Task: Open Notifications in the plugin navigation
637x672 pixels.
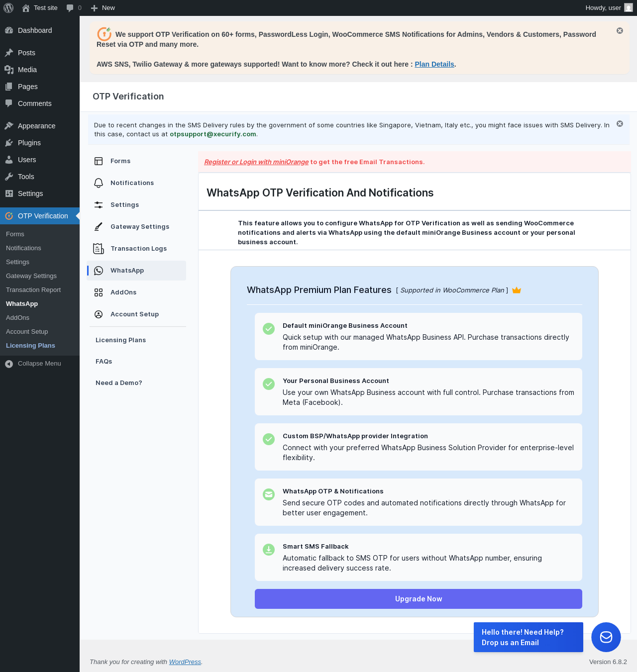Action: click(x=136, y=183)
